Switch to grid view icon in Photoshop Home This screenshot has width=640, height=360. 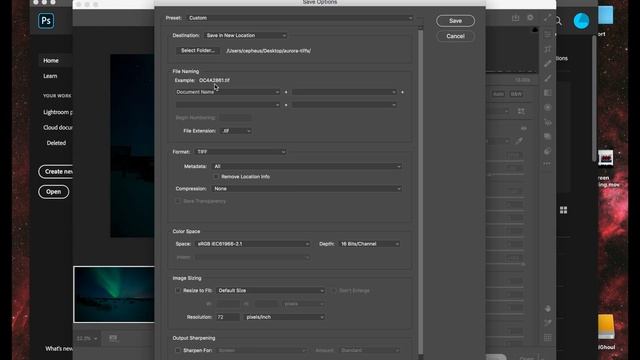pyautogui.click(x=563, y=210)
